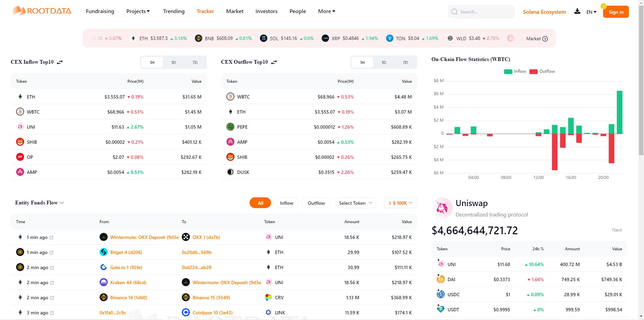Click the Market arrow circle icon
This screenshot has width=644, height=320.
[545, 39]
